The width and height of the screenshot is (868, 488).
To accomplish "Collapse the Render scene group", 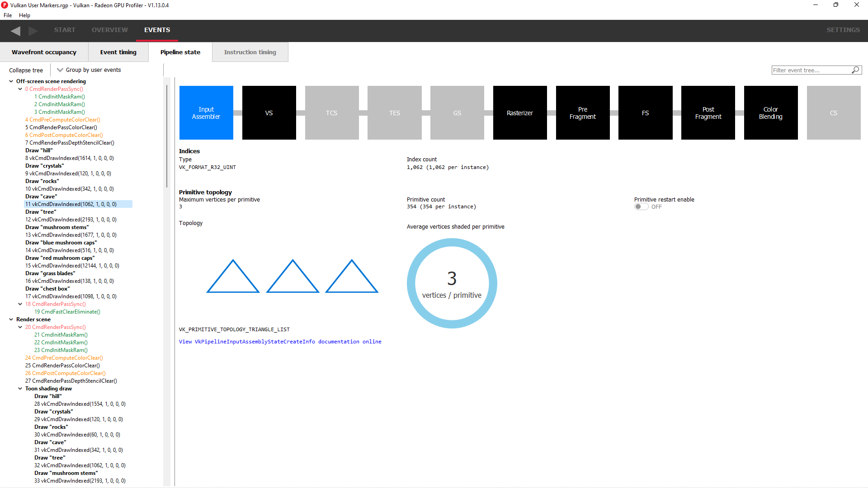I will pos(11,319).
